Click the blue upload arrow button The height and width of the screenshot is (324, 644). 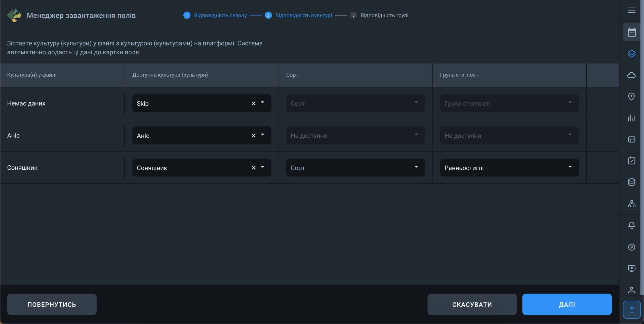click(x=632, y=309)
